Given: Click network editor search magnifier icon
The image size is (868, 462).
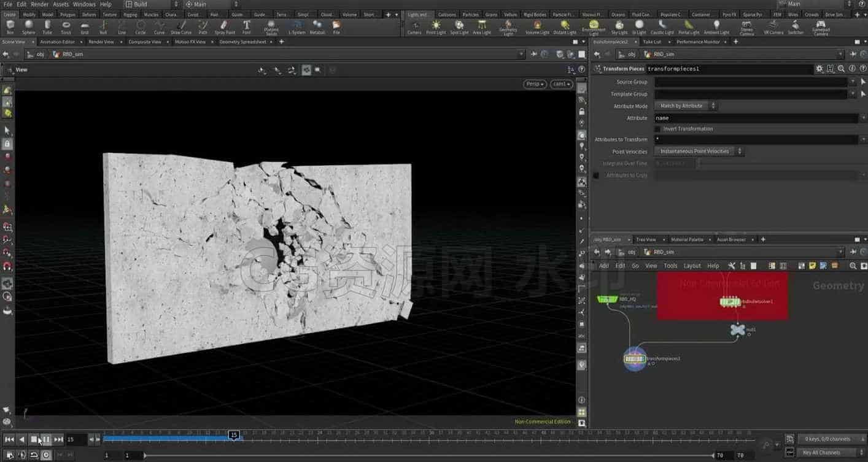Looking at the screenshot, I should (853, 266).
